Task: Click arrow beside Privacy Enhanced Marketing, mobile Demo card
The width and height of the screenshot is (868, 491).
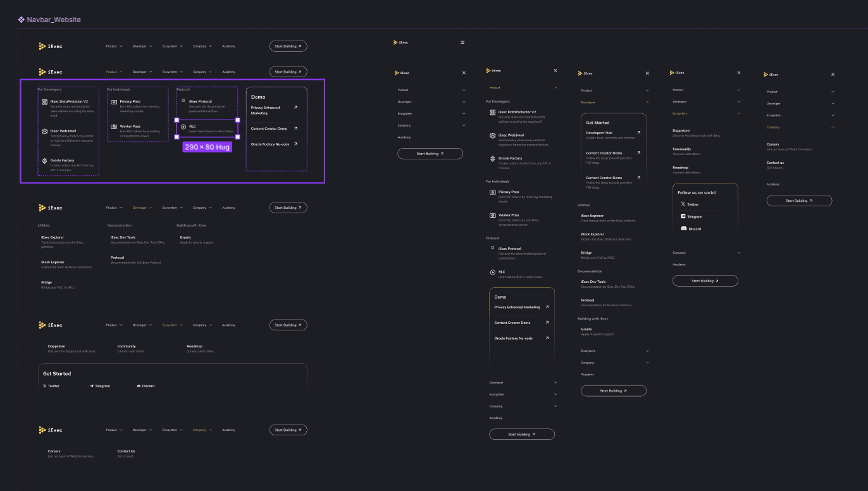Action: [547, 307]
